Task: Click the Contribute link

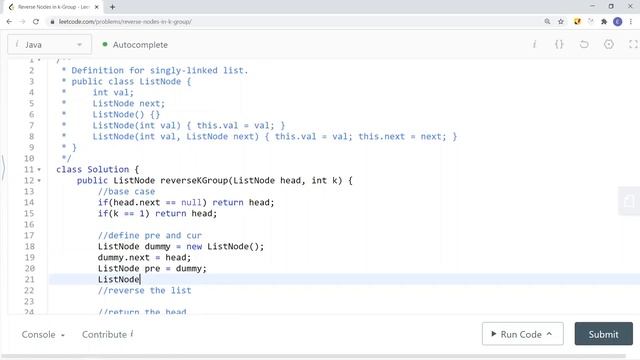Action: [108, 334]
